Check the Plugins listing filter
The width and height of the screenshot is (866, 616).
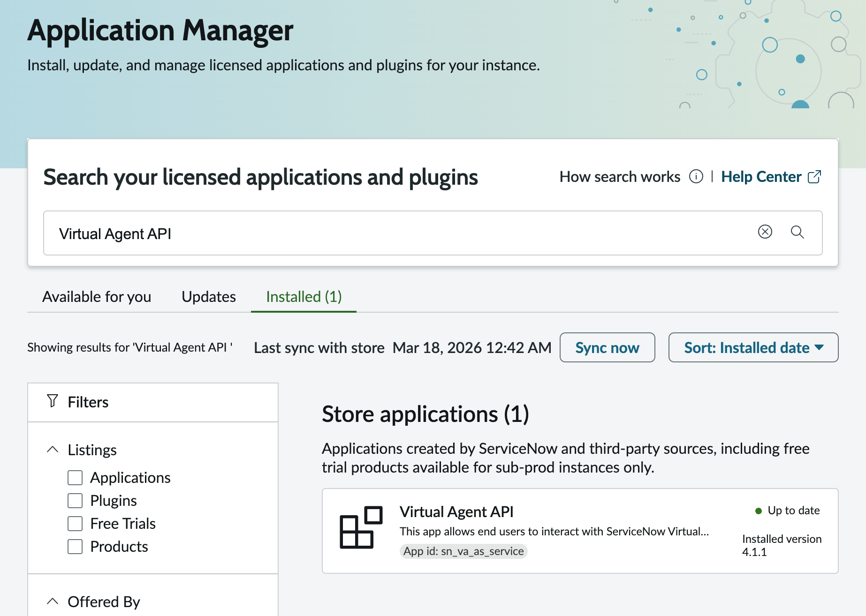75,501
